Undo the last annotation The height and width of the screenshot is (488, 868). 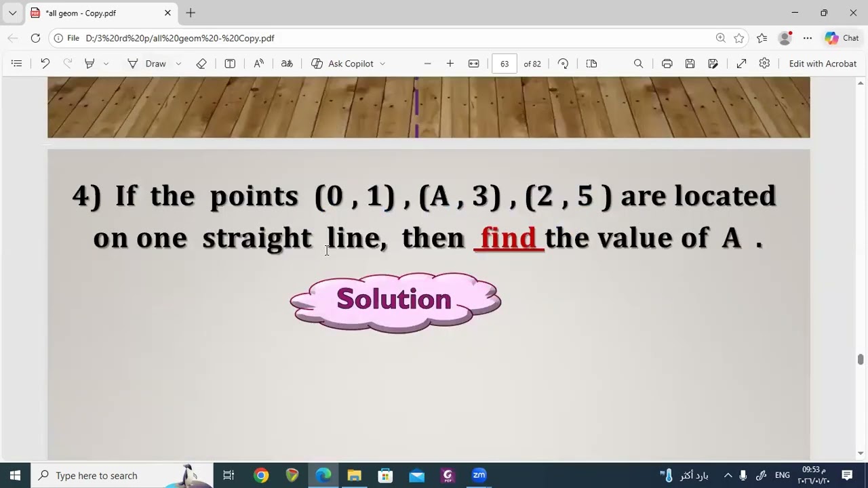point(45,64)
